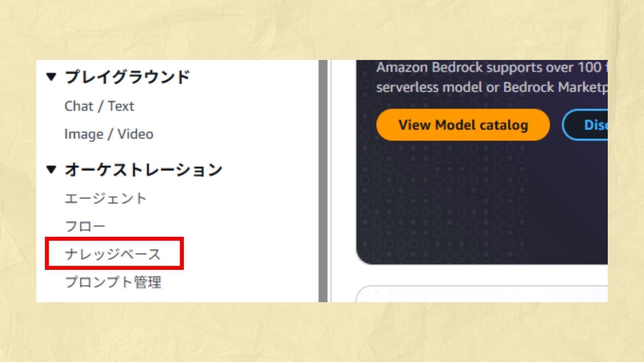
Task: Click the Amazon Bedrock description text
Action: click(492, 77)
